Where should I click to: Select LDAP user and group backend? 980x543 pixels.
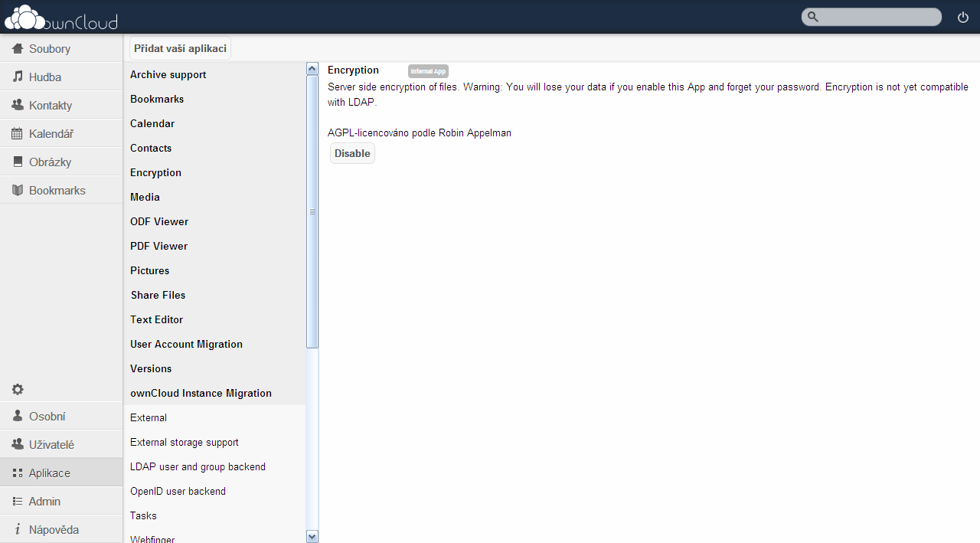[214, 466]
